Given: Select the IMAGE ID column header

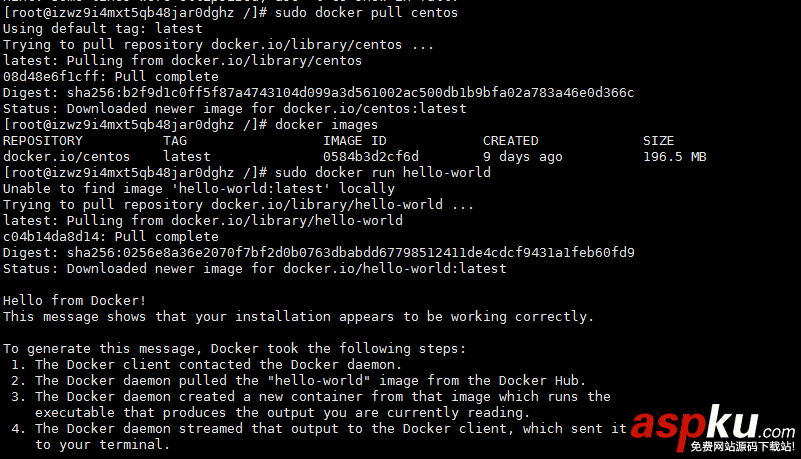Looking at the screenshot, I should pyautogui.click(x=354, y=141).
